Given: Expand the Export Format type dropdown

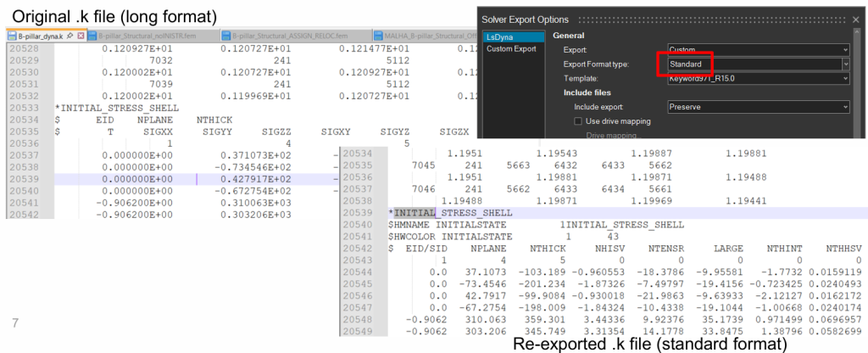Looking at the screenshot, I should tap(845, 64).
